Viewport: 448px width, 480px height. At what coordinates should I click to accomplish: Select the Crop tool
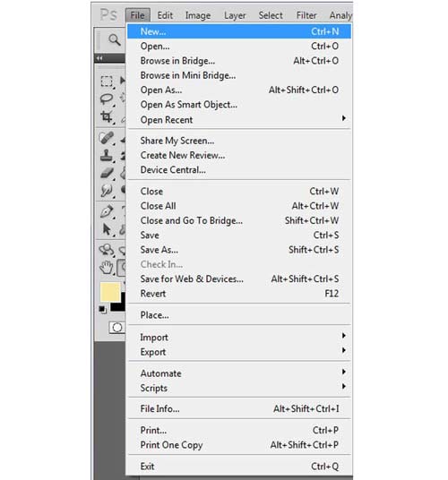[107, 116]
